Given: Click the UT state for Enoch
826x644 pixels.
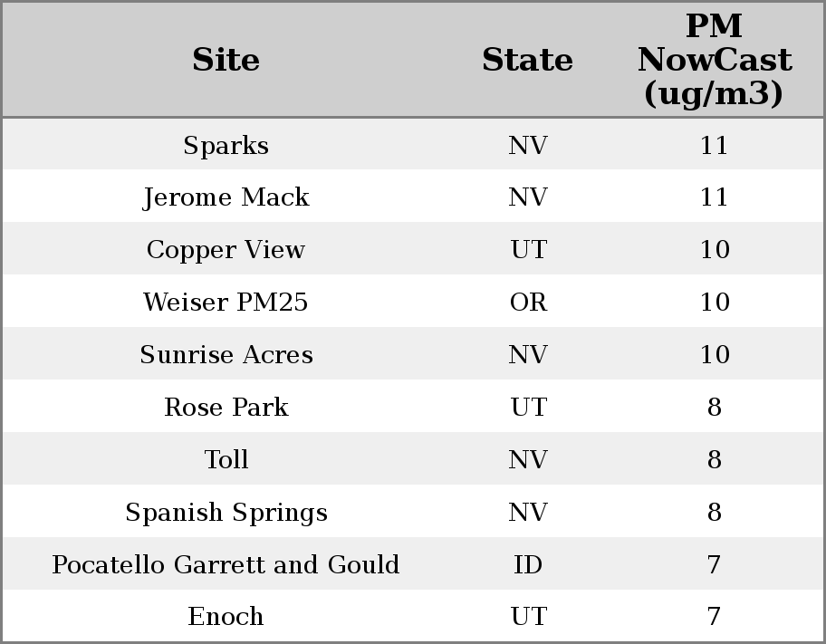Looking at the screenshot, I should (528, 617).
